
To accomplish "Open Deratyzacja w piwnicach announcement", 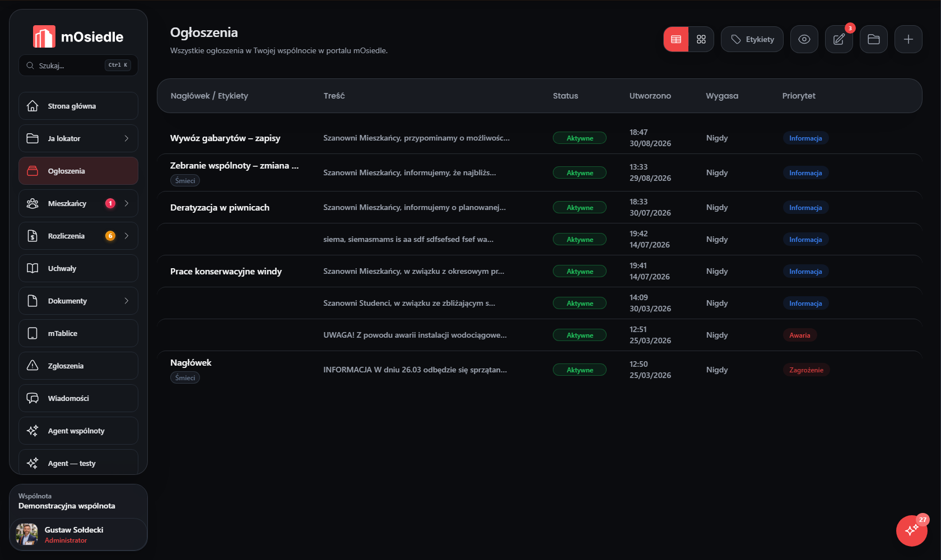I will click(220, 208).
